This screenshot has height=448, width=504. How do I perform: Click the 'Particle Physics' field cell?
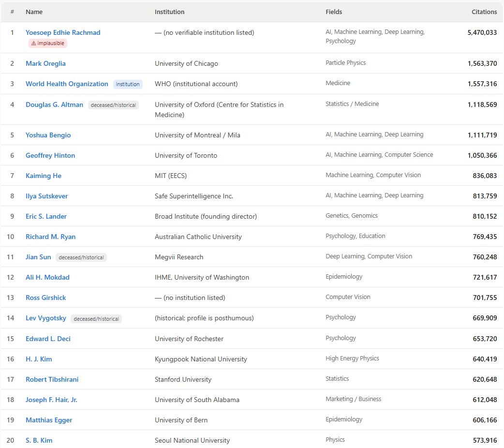coord(345,63)
